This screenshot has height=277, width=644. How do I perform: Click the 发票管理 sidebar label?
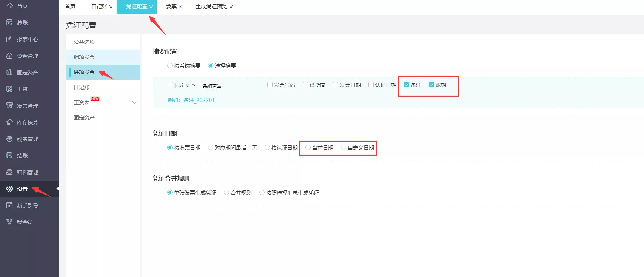(28, 106)
